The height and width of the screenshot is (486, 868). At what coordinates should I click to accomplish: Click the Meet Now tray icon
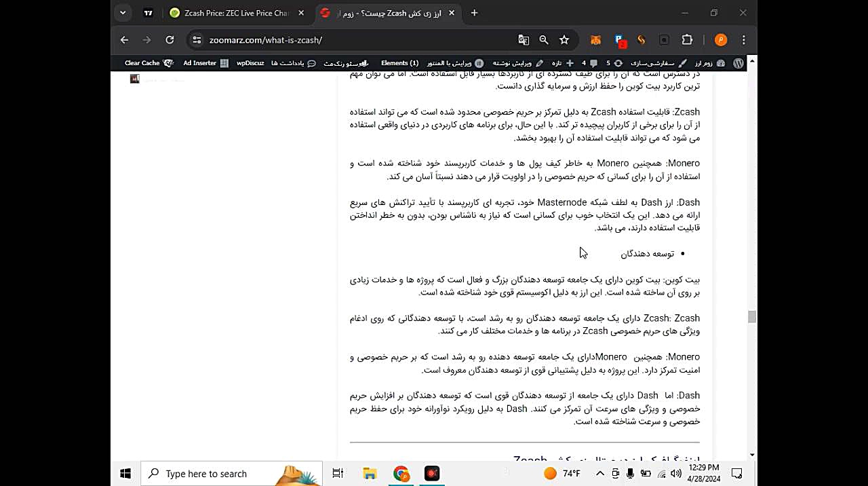coord(616,474)
